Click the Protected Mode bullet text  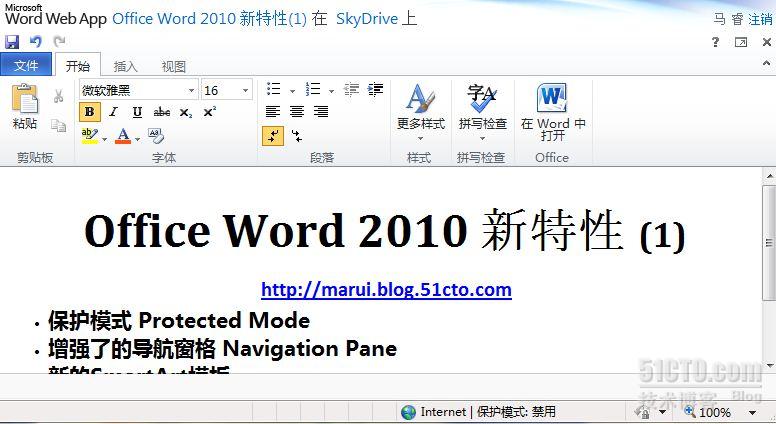click(x=179, y=321)
